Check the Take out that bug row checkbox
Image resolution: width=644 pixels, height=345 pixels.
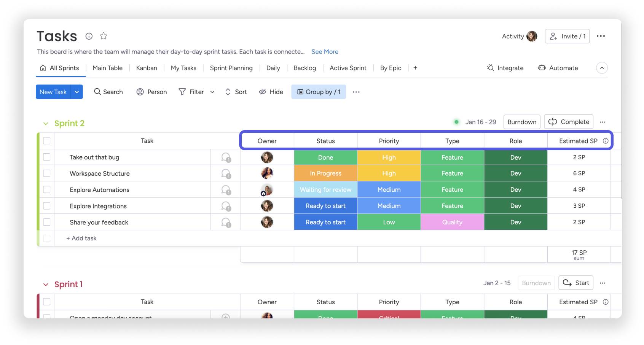46,157
